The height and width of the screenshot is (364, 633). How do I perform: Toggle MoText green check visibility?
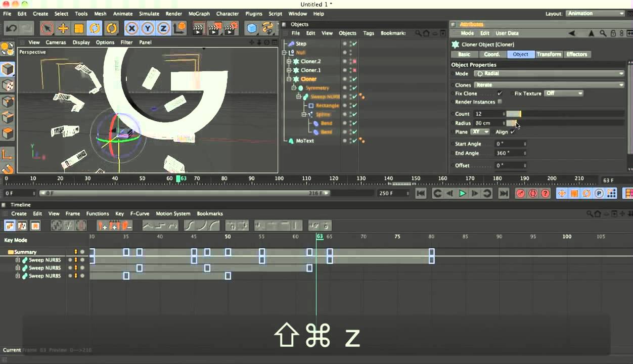click(354, 141)
